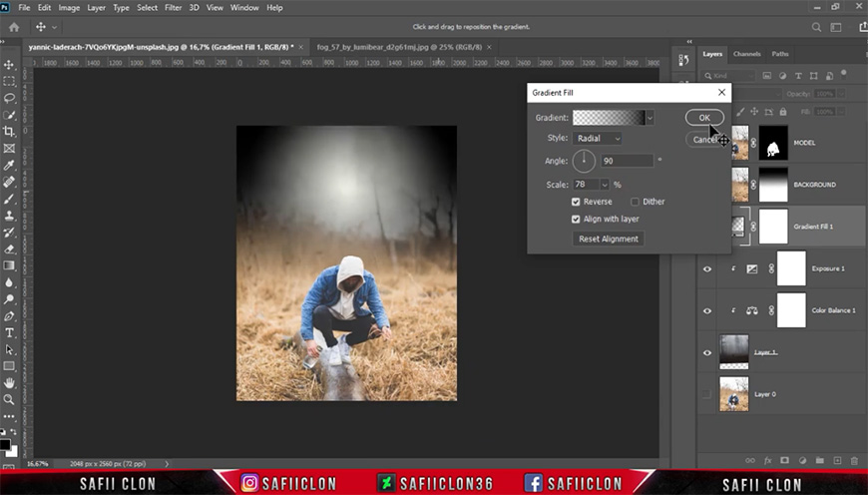Select the Healing Brush tool
Viewport: 868px width, 495px height.
pos(9,182)
